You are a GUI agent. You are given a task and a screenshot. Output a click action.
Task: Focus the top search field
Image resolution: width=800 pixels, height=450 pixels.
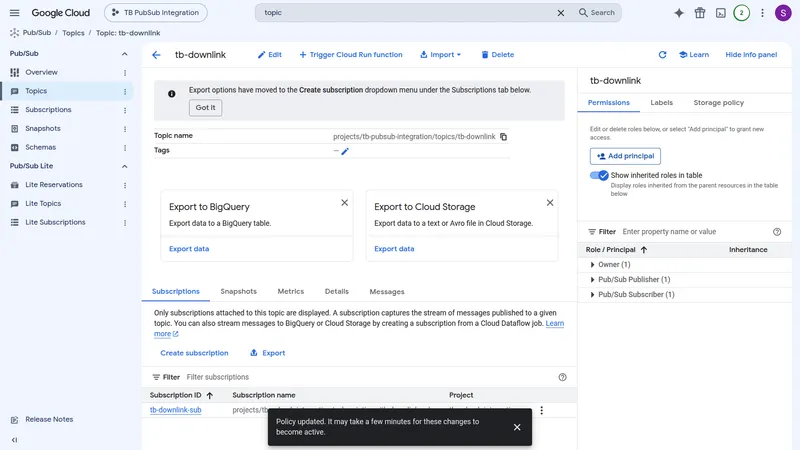tap(408, 13)
